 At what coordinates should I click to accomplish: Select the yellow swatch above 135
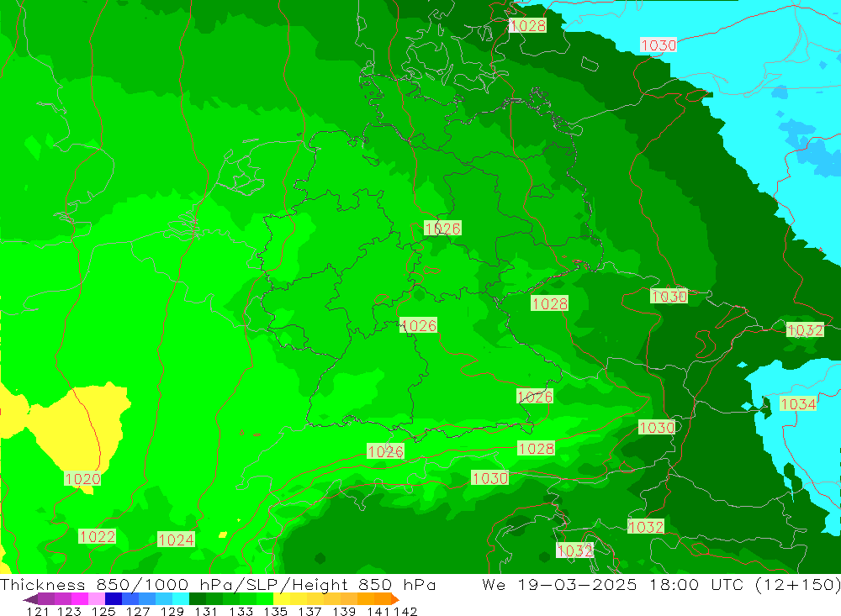click(282, 599)
